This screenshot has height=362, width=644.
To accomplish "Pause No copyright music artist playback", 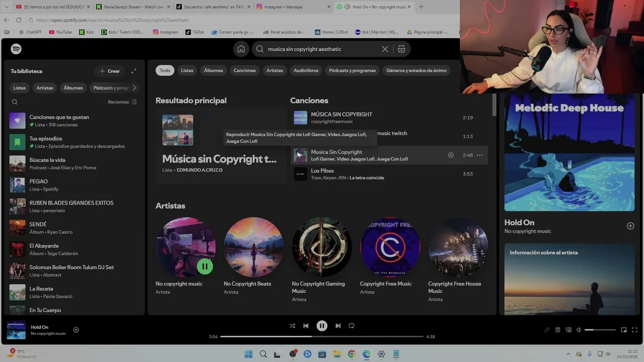I will pyautogui.click(x=205, y=266).
